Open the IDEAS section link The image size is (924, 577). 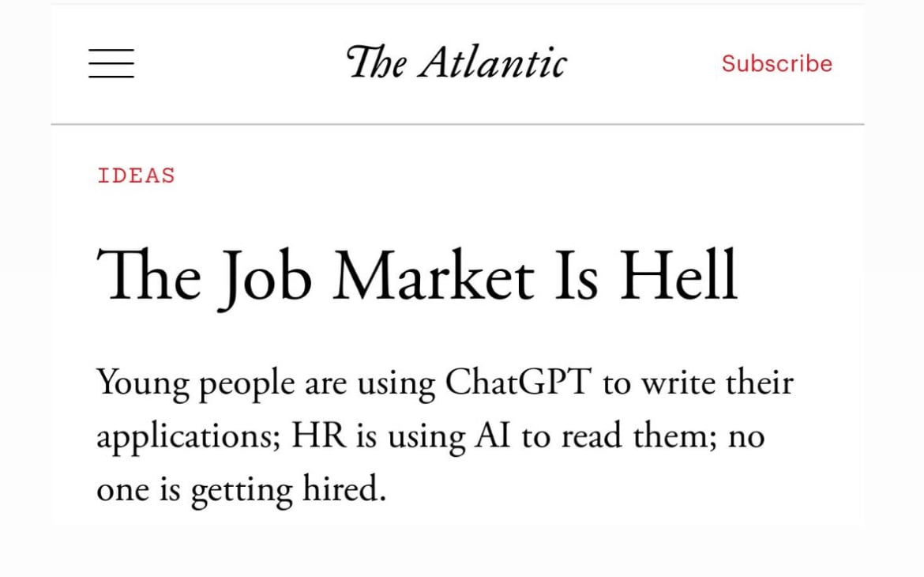pyautogui.click(x=136, y=175)
